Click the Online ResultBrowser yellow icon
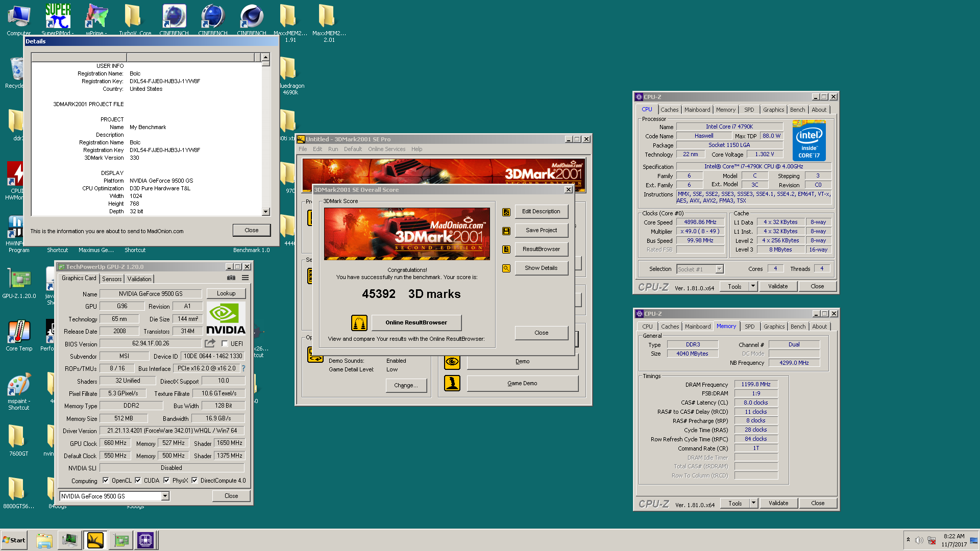Viewport: 980px width, 551px height. 359,323
